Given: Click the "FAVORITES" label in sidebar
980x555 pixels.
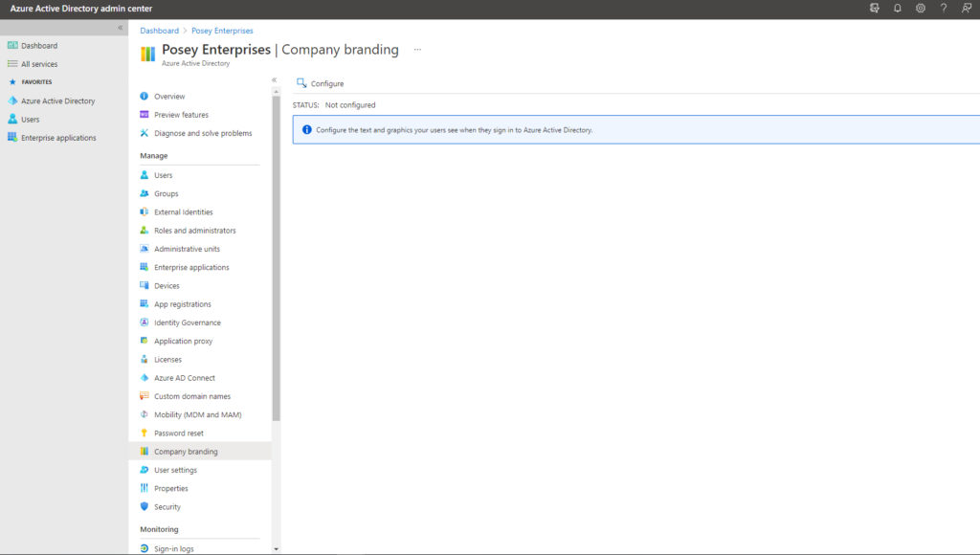Looking at the screenshot, I should (x=37, y=82).
